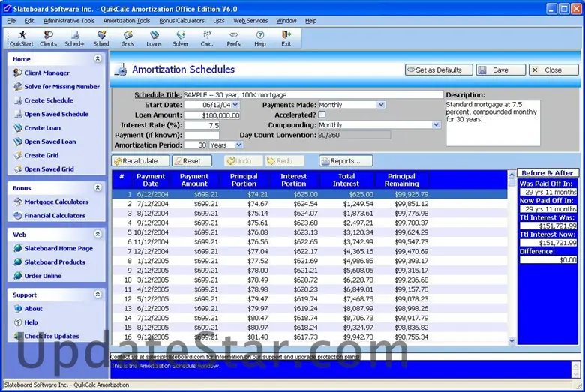The width and height of the screenshot is (585, 392).
Task: Open Client Manager in the sidebar
Action: (x=41, y=73)
